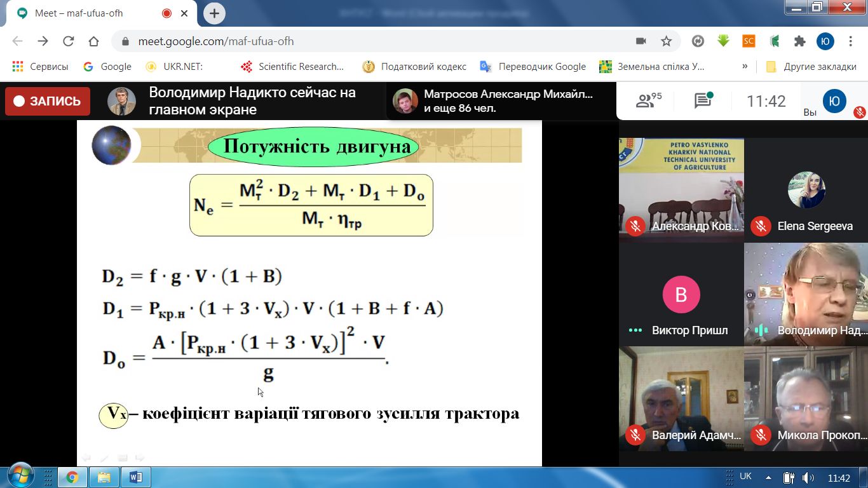Open the Extensions puzzle menu
This screenshot has height=488, width=868.
click(799, 41)
